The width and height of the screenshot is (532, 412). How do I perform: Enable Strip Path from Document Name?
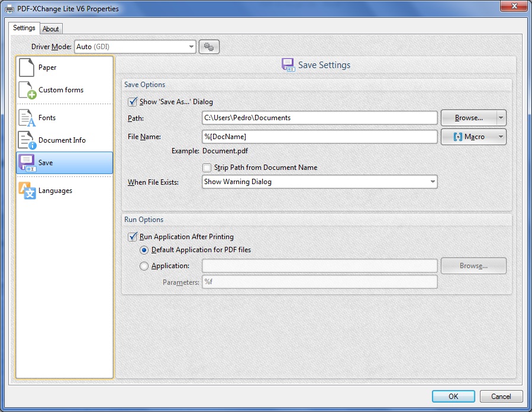pyautogui.click(x=207, y=168)
